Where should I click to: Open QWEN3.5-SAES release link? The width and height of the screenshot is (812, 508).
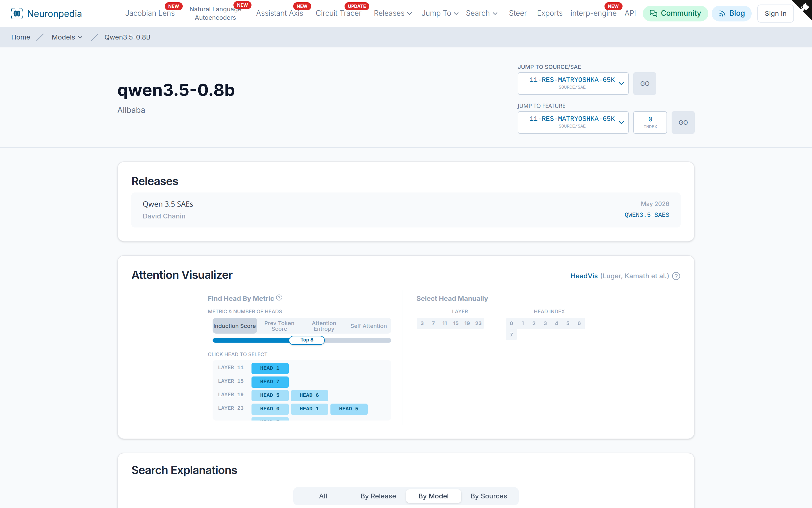(x=646, y=215)
